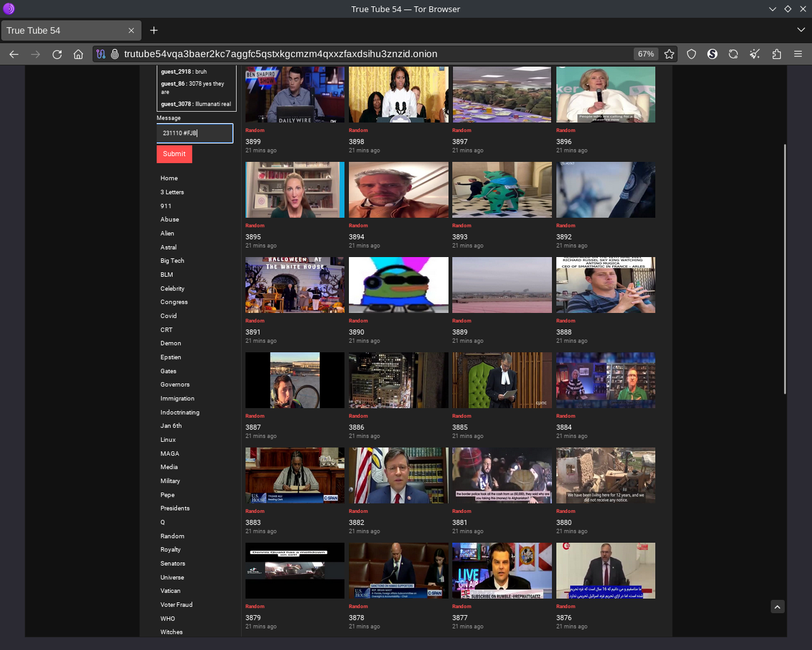Open the 911 category
The image size is (812, 650).
pyautogui.click(x=166, y=206)
